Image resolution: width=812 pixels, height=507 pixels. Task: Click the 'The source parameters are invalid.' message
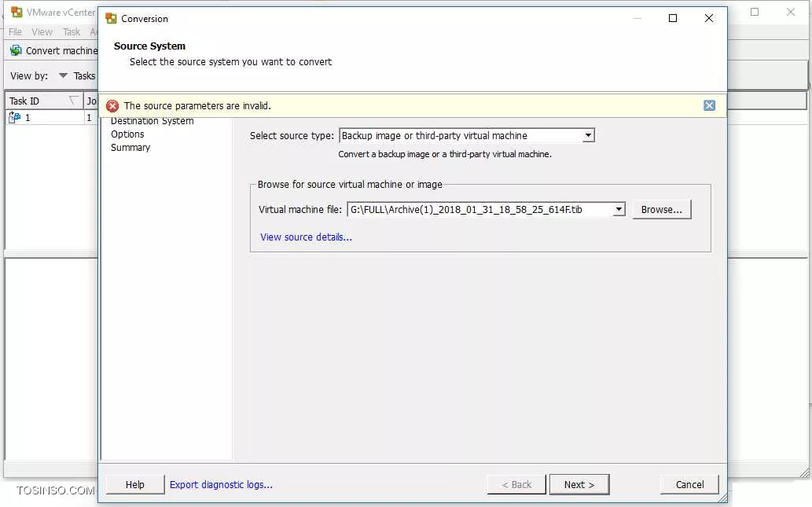tap(197, 106)
